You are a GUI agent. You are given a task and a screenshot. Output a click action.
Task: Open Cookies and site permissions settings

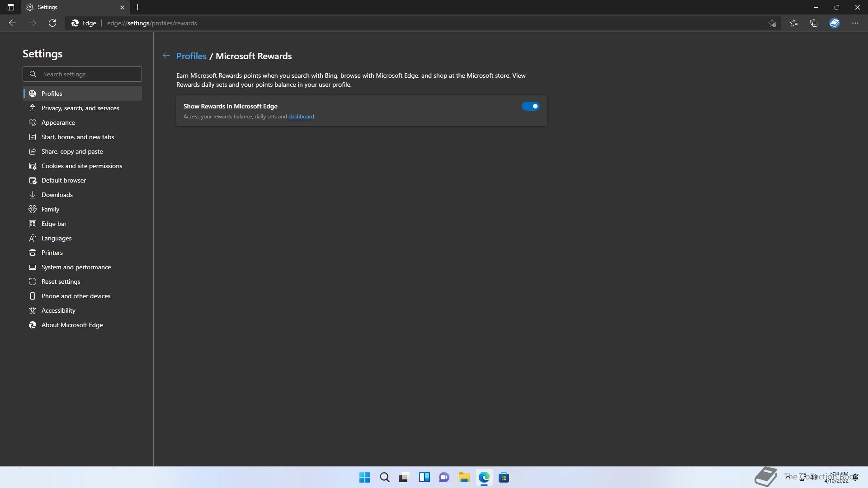(82, 166)
